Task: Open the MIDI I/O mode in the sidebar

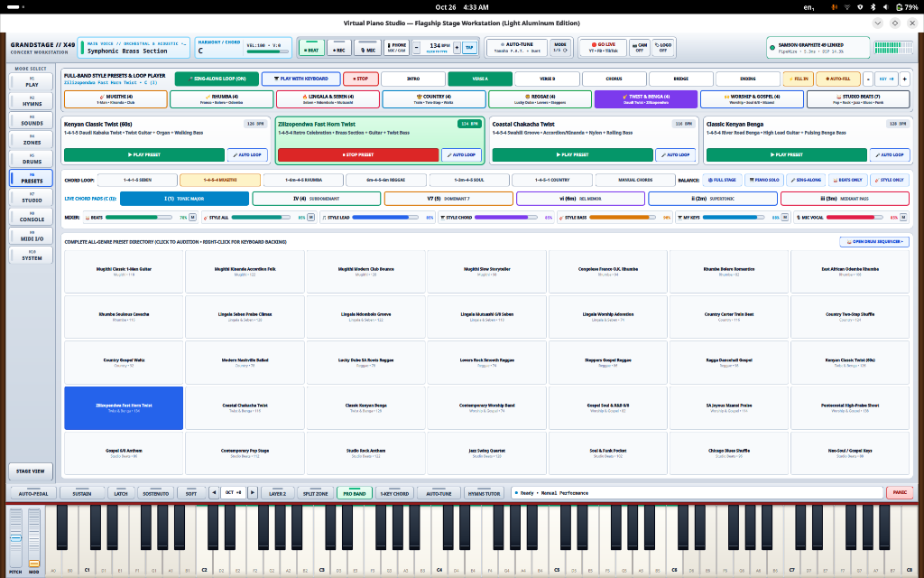Action: click(x=32, y=236)
